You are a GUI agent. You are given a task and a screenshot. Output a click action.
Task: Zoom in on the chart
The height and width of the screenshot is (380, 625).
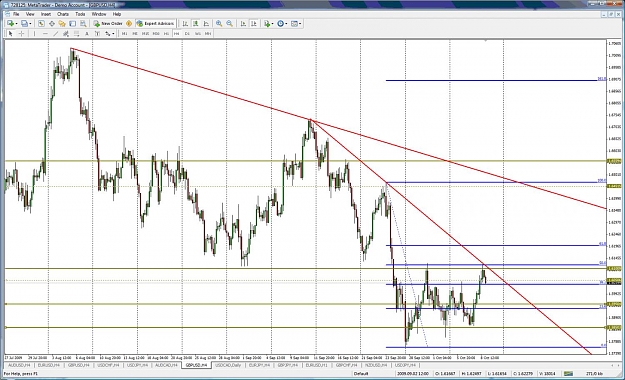click(219, 24)
